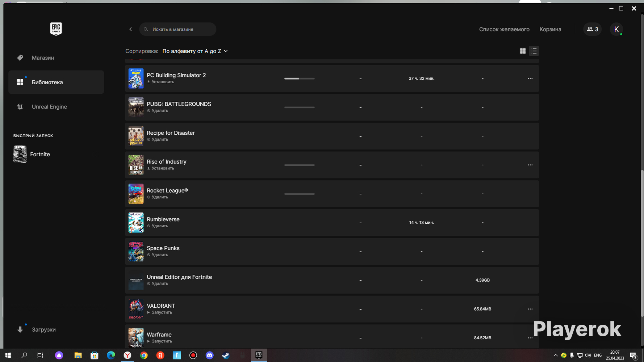644x362 pixels.
Task: Open the Магазин store section
Action: pyautogui.click(x=56, y=58)
